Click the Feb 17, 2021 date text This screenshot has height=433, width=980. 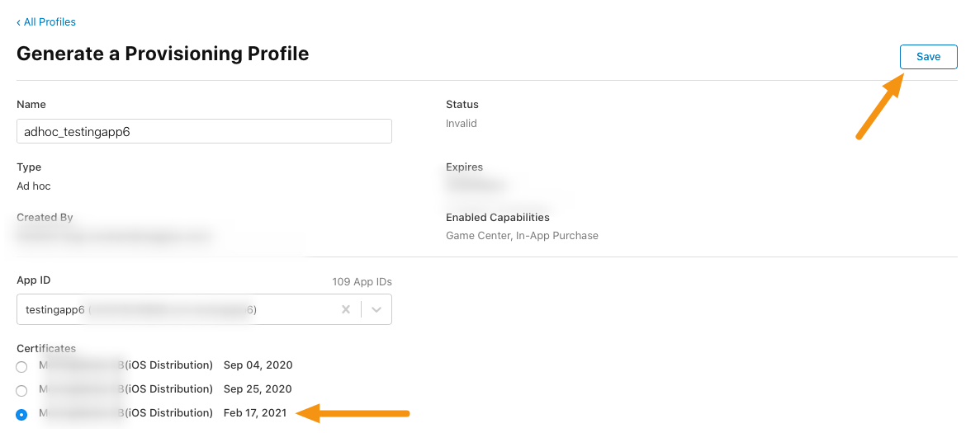coord(255,412)
